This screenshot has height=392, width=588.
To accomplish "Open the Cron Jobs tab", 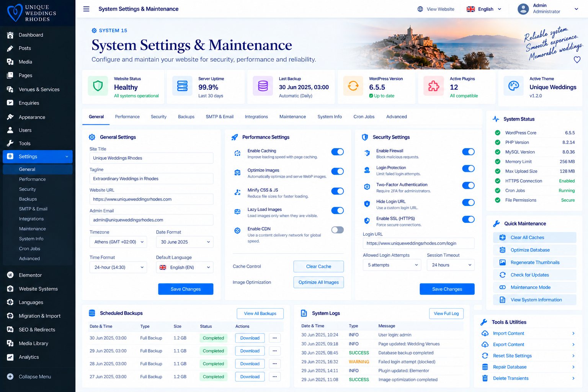I will (364, 117).
